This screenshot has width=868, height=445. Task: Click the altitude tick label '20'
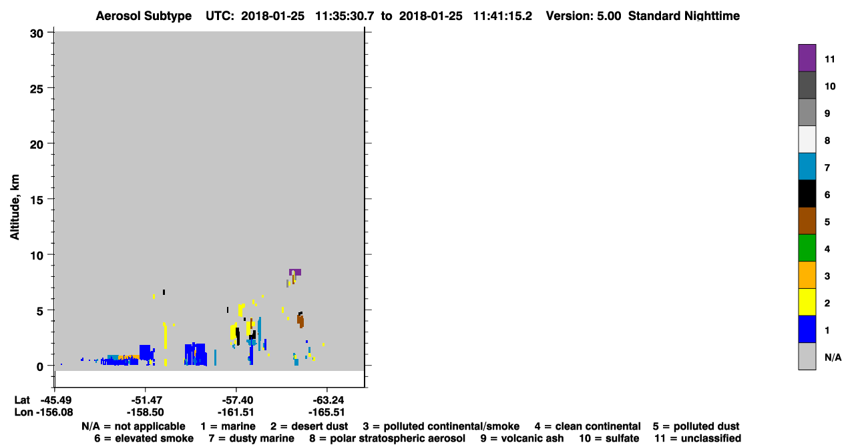37,143
